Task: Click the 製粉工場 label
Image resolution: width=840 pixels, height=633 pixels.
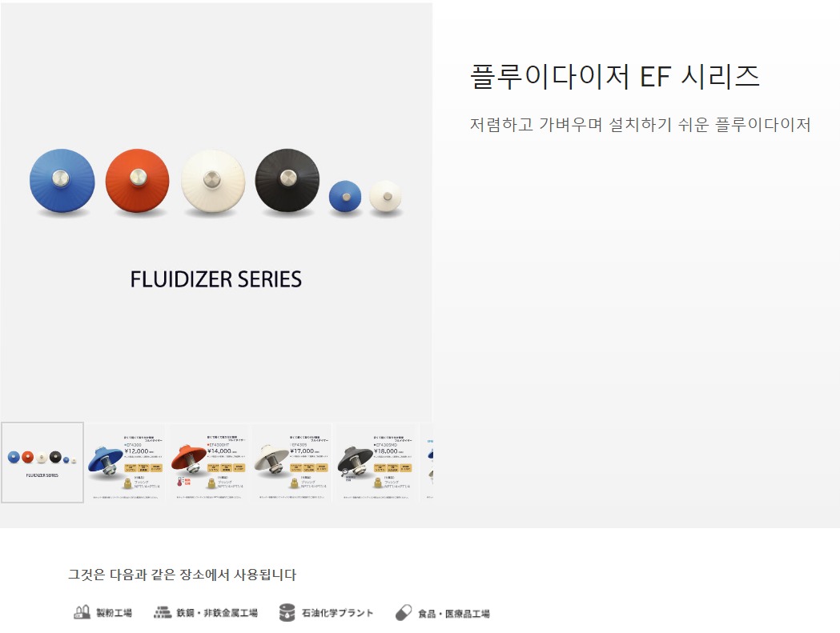Action: [114, 613]
